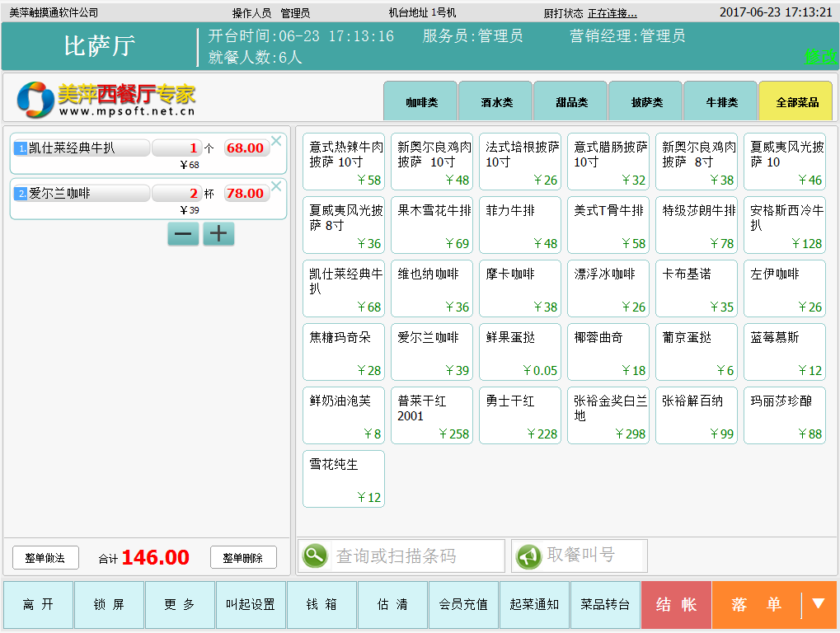This screenshot has height=633, width=840.
Task: Remove the 凯仕莱经典牛扒 order line
Action: click(276, 141)
